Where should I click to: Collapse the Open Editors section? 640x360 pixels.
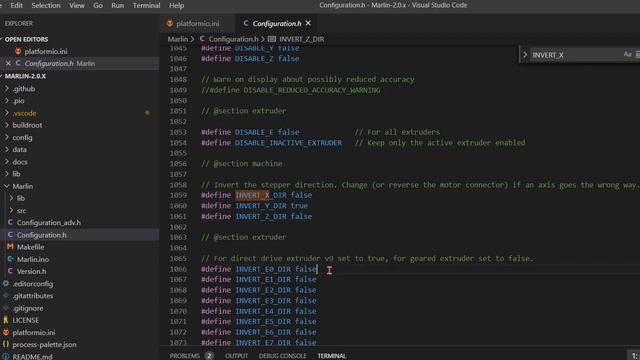[26, 39]
